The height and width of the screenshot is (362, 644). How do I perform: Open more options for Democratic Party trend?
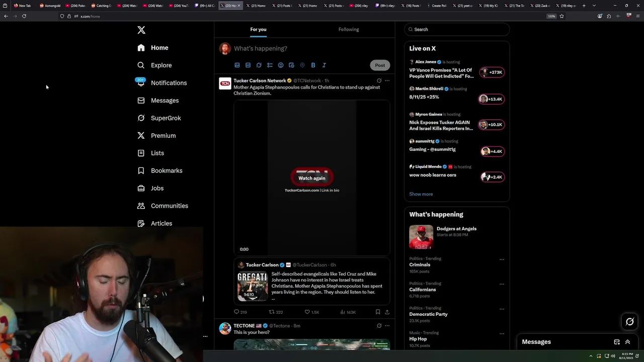(x=502, y=309)
